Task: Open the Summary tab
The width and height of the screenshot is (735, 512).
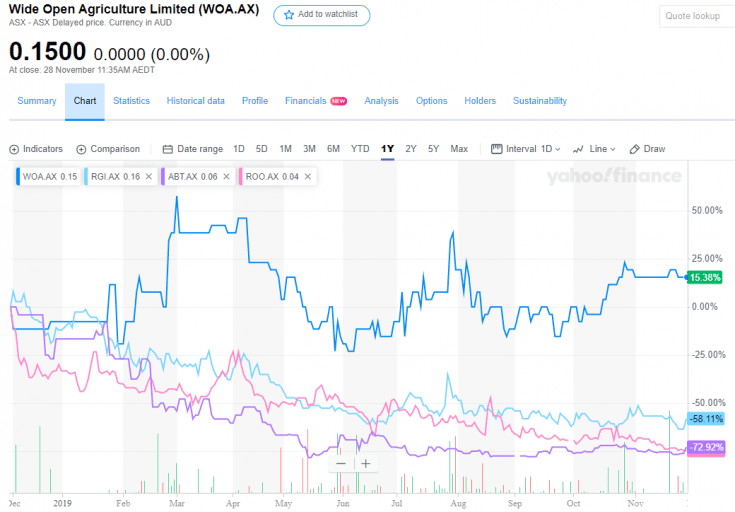Action: (37, 101)
